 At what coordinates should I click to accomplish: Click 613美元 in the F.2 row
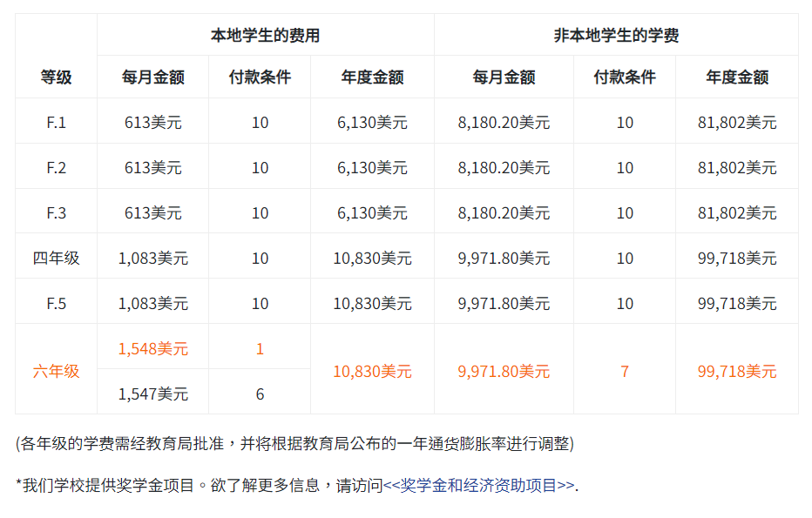152,168
